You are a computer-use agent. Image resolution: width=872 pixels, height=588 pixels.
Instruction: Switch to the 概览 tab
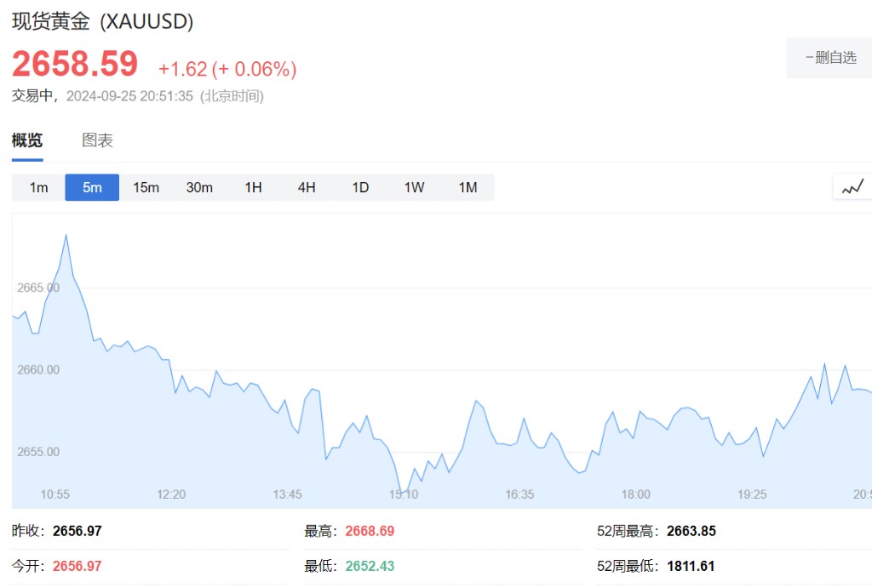click(27, 140)
